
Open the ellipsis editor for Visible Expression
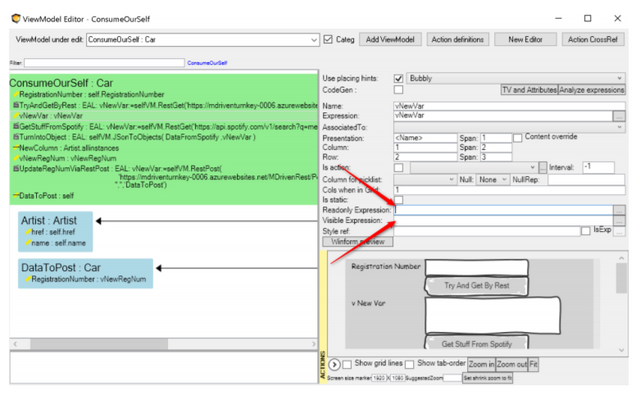click(619, 221)
